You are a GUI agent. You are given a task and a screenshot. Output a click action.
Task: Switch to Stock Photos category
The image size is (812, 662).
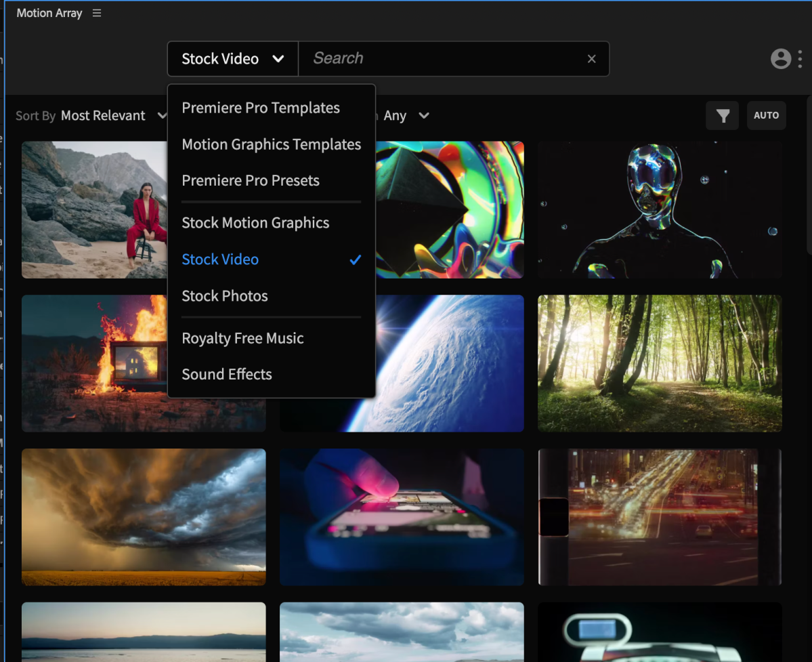point(225,296)
